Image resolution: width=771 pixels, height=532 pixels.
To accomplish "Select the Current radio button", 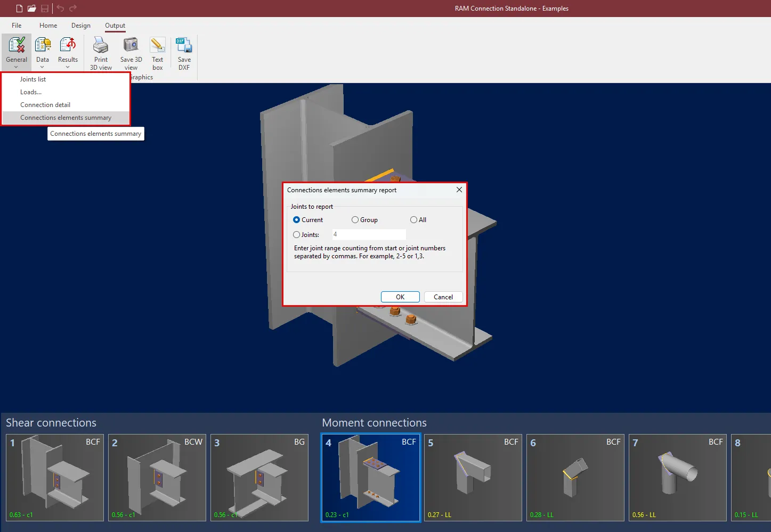I will point(296,220).
